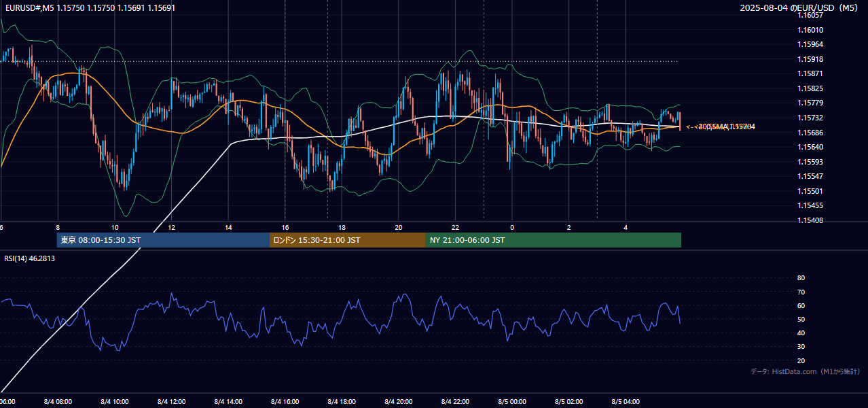Click hour marker 4 under price chart
Screen dimensions: 868x408
pyautogui.click(x=626, y=228)
